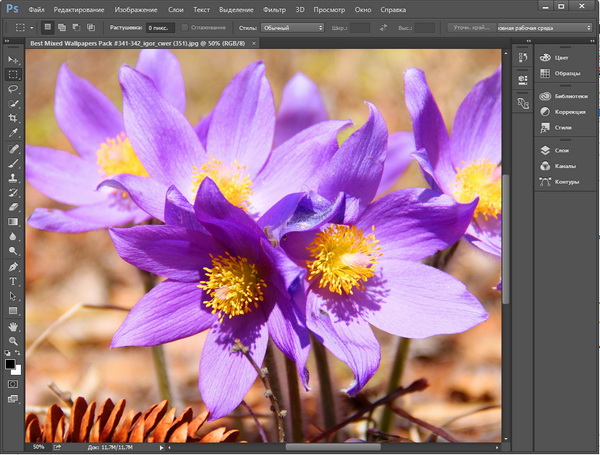Open the Каналы (Channels) panel
The width and height of the screenshot is (600, 455).
click(x=563, y=165)
